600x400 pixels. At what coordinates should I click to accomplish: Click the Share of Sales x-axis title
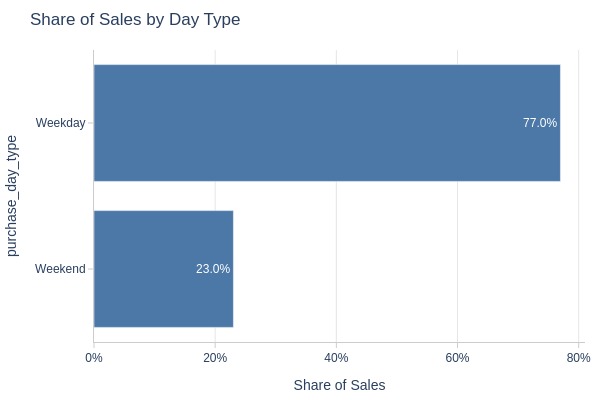pos(339,385)
